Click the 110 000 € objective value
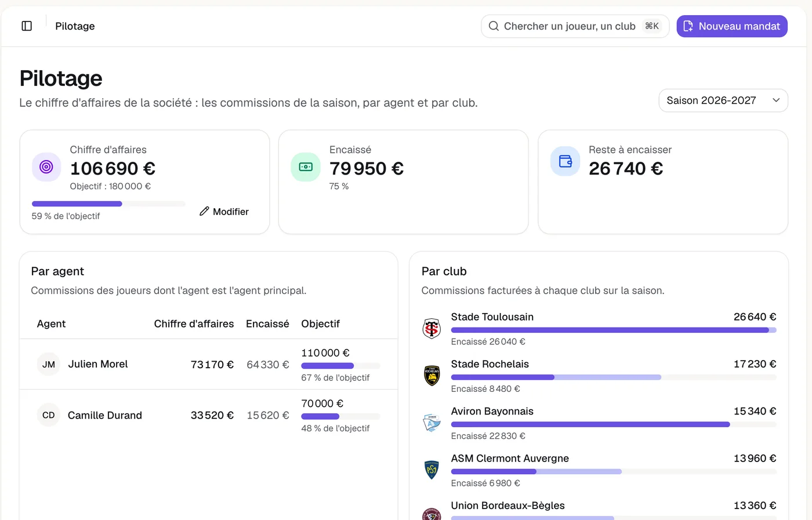 325,352
